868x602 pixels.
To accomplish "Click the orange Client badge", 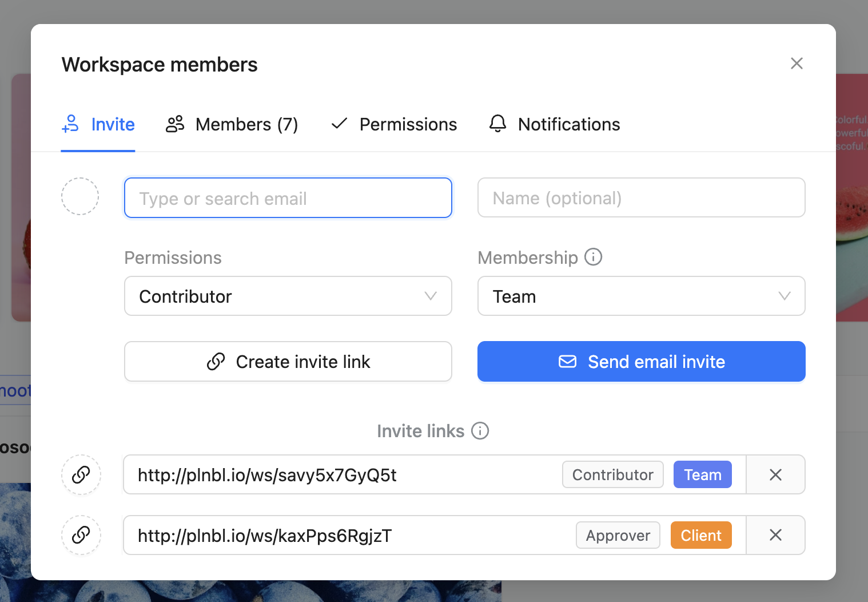I will pos(701,535).
